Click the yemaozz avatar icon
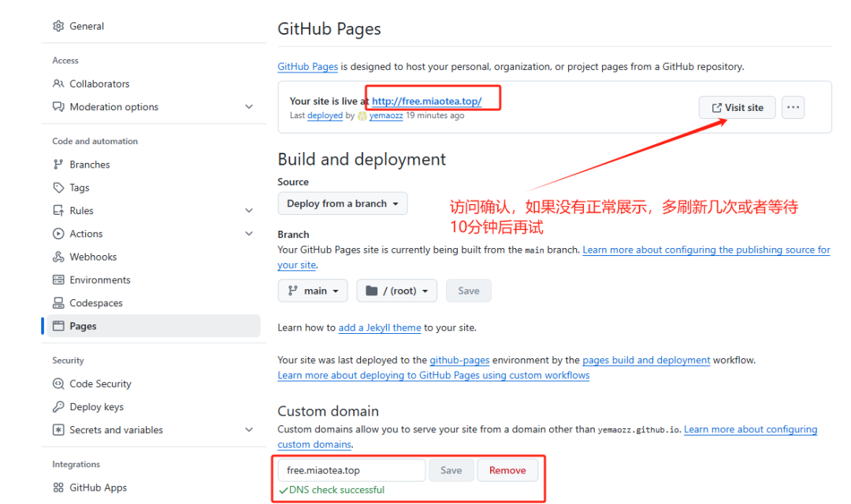 click(x=362, y=116)
